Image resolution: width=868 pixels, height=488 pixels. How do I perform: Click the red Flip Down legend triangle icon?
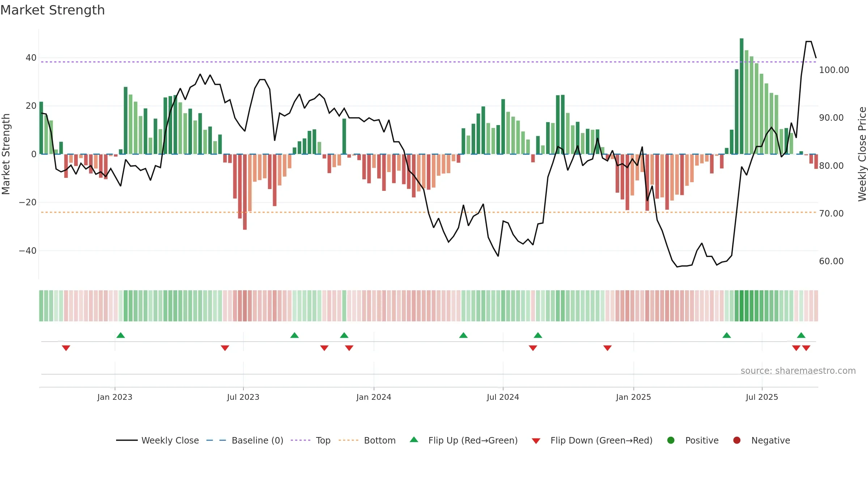click(536, 441)
